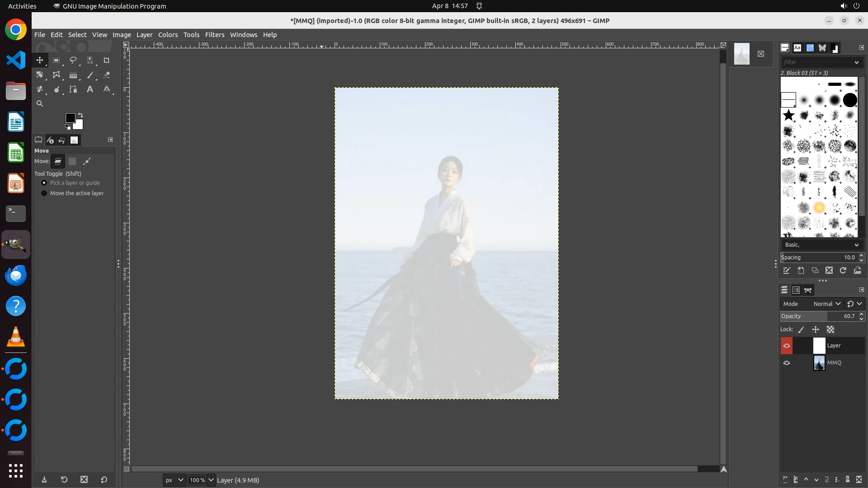Select the Free Select lasso tool

73,60
